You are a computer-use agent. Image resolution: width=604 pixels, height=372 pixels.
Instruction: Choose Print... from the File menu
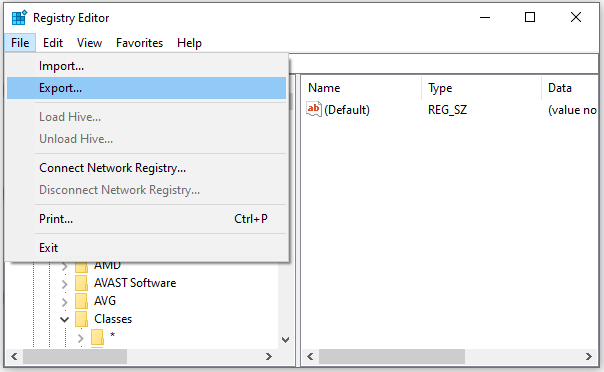click(146, 219)
